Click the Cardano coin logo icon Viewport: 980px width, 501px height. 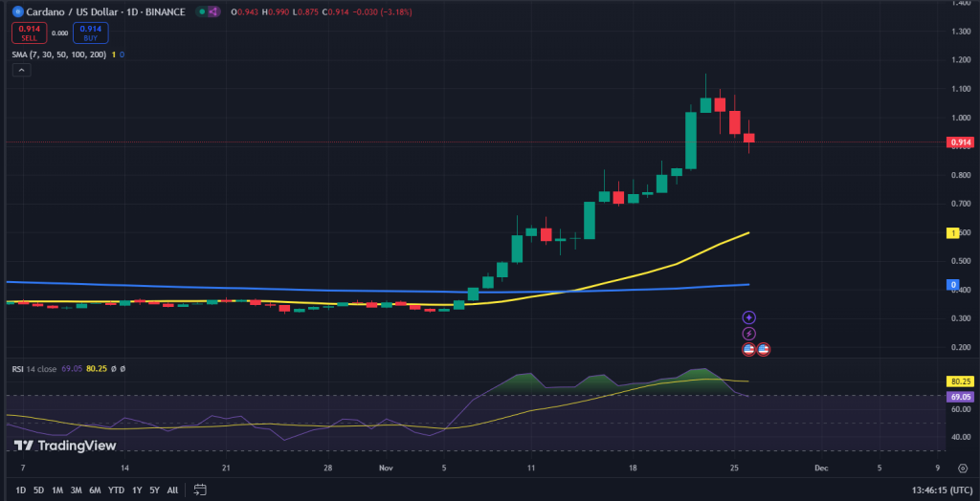click(17, 11)
